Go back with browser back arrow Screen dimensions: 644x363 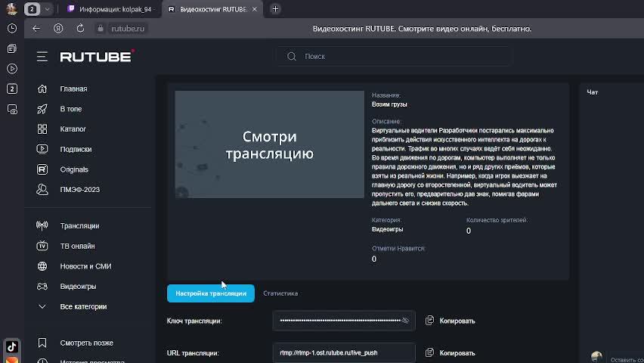pos(36,29)
